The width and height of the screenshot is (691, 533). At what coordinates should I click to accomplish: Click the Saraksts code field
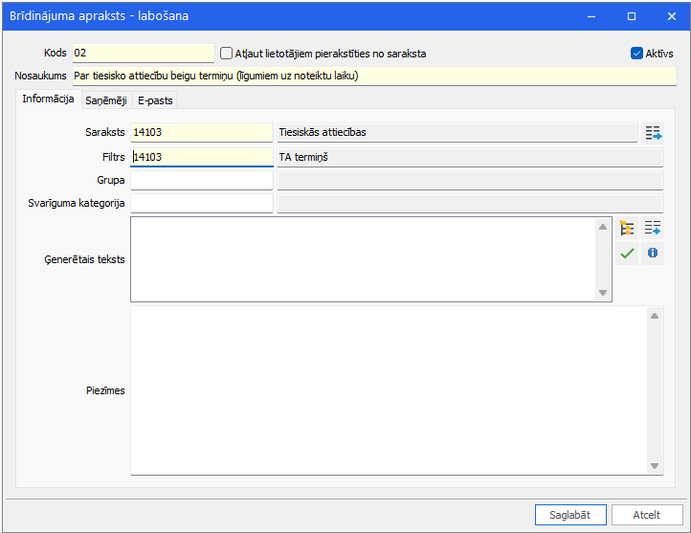tap(202, 132)
